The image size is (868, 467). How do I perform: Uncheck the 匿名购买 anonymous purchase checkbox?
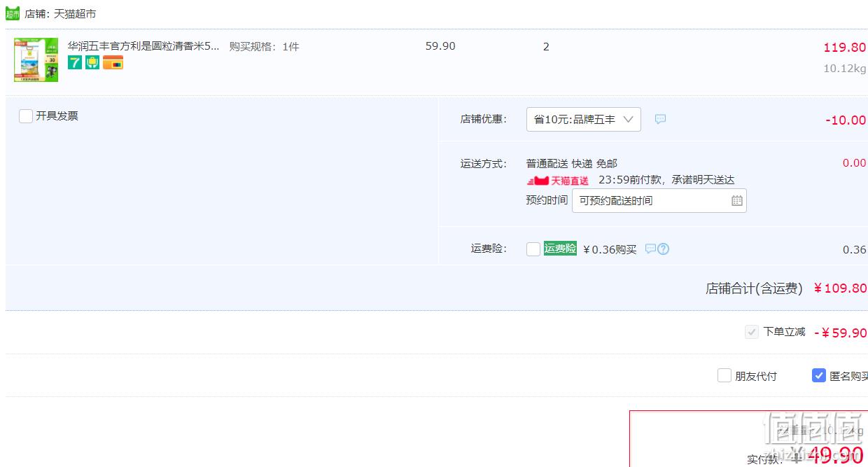[x=819, y=376]
